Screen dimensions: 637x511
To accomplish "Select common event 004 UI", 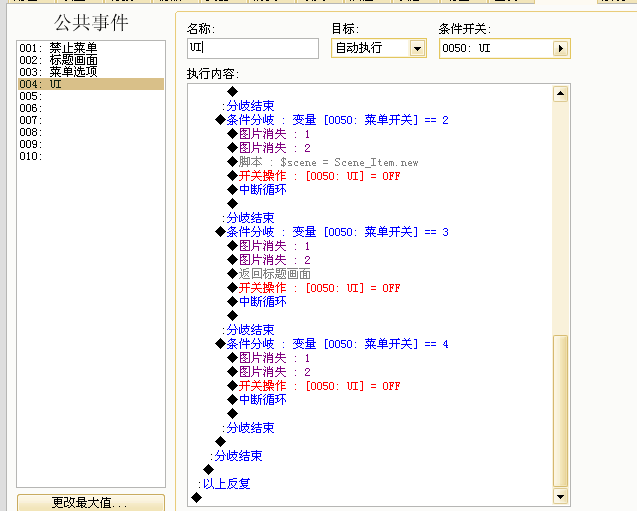I will click(x=91, y=84).
